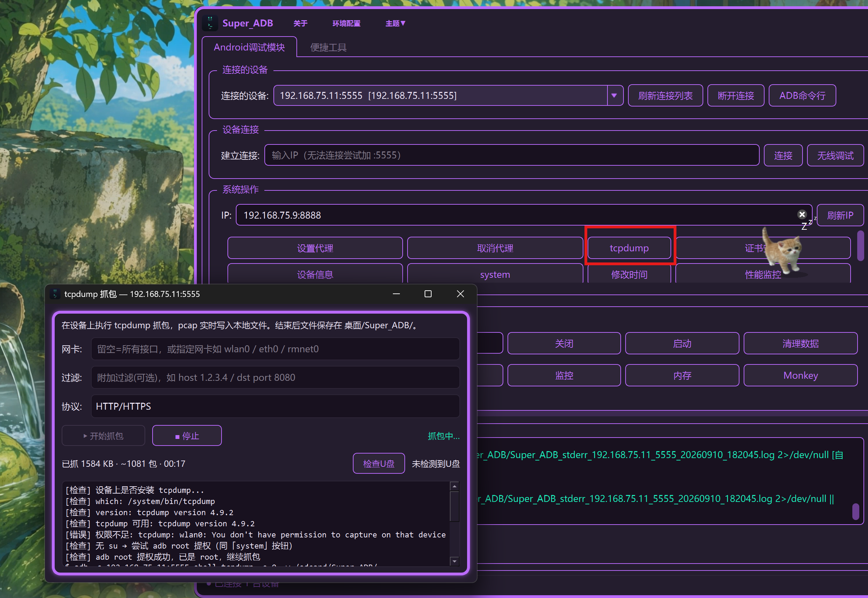
Task: Click the 刷新IP button
Action: tap(840, 215)
